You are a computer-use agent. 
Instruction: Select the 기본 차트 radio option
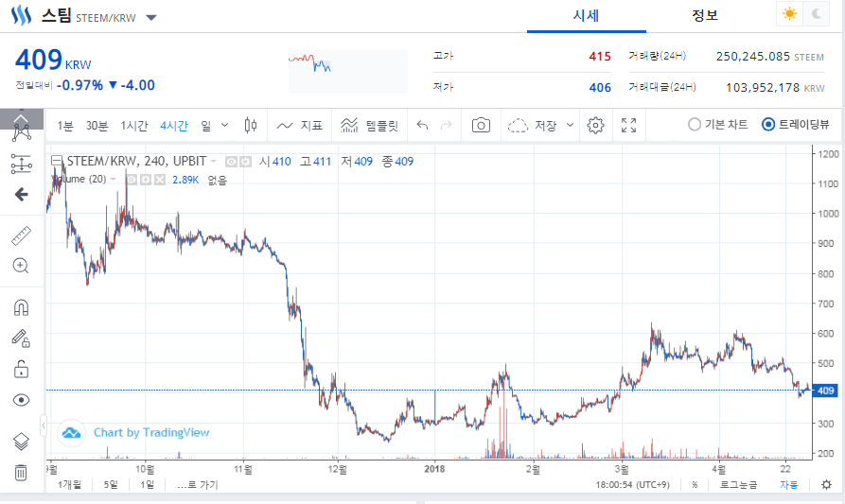[x=695, y=125]
